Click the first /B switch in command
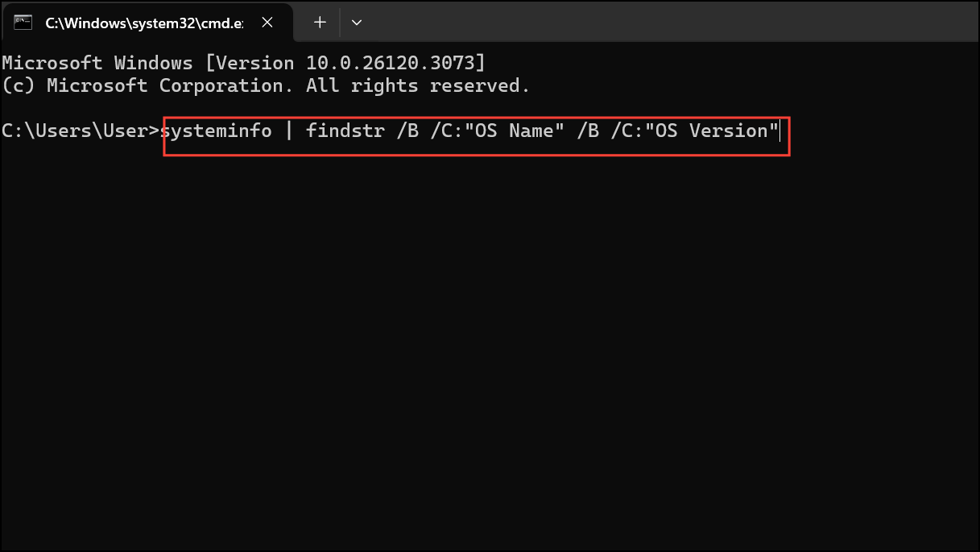This screenshot has height=552, width=980. [x=407, y=131]
